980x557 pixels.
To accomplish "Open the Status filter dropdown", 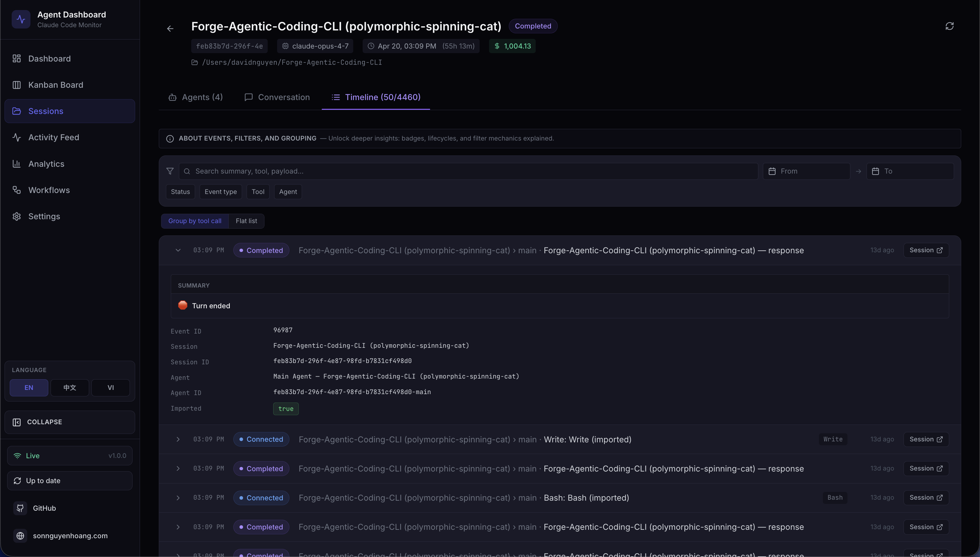I will point(180,192).
